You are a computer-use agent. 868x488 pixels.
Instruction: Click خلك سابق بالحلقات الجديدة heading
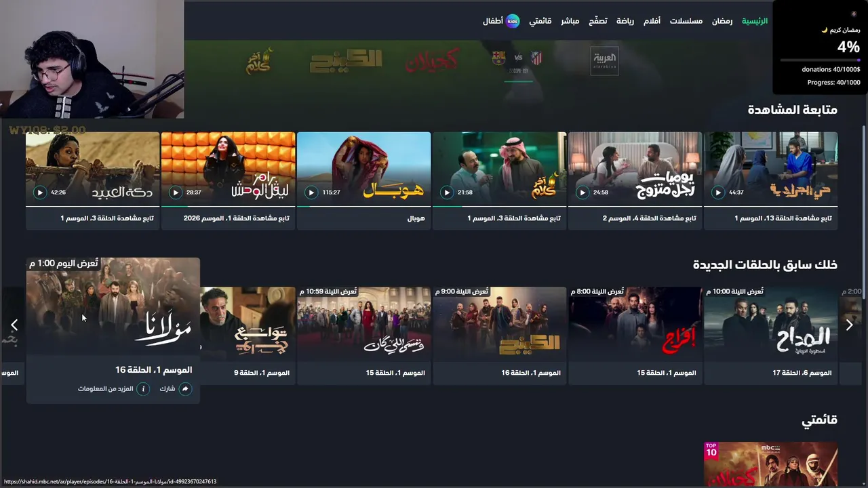pos(765,265)
